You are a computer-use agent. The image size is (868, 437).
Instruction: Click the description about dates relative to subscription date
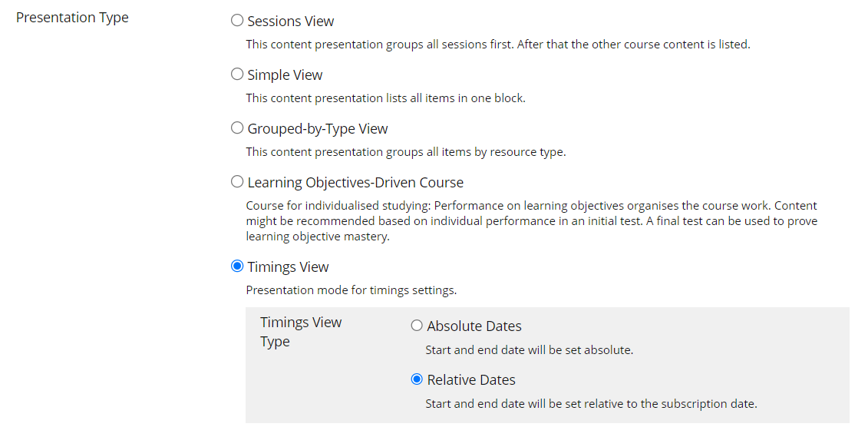[x=591, y=403]
